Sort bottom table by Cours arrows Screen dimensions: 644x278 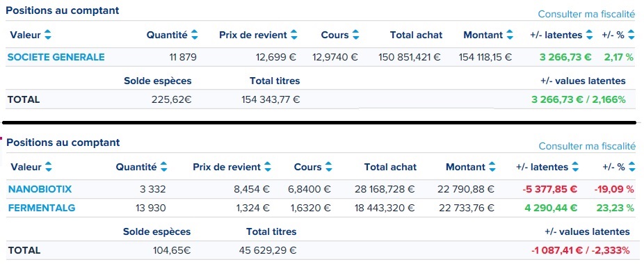(328, 167)
